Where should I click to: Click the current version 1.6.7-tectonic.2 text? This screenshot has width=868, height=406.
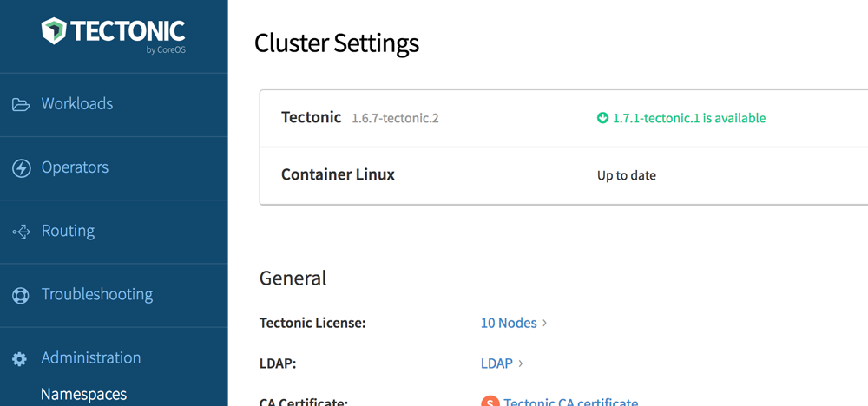[x=395, y=118]
